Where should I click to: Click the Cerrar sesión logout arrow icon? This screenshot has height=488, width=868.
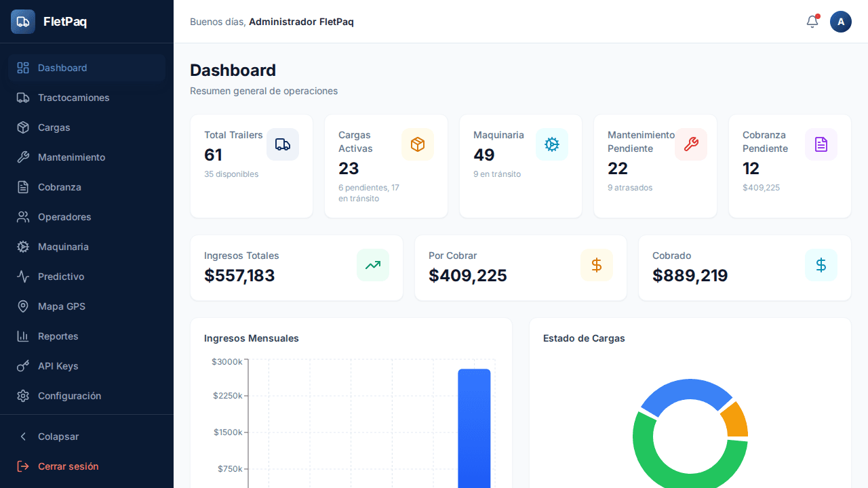coord(23,466)
